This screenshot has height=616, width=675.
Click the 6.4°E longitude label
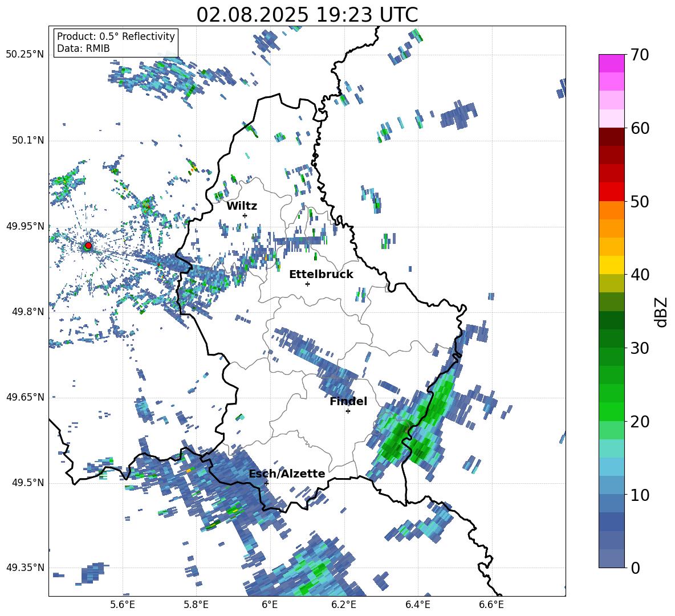[417, 605]
